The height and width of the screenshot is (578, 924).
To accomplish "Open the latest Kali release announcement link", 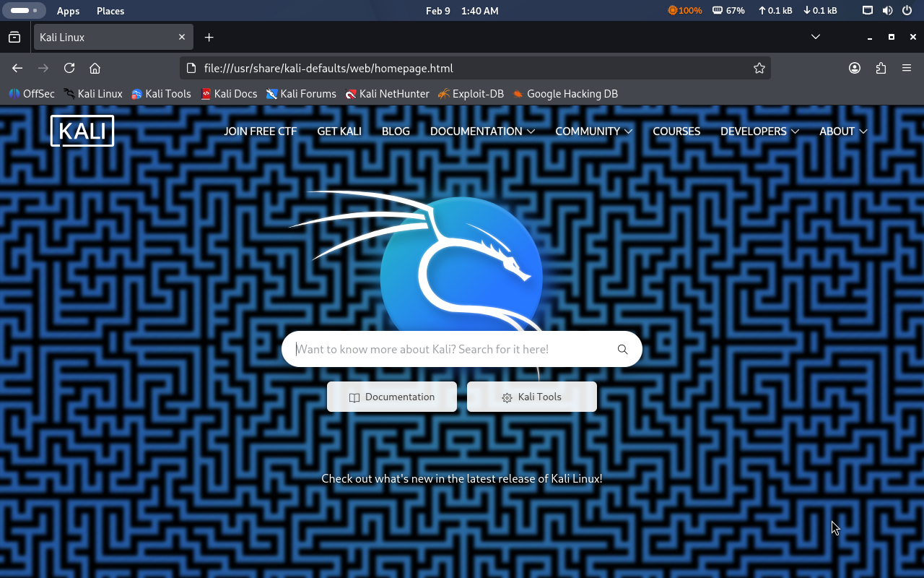I will click(461, 478).
